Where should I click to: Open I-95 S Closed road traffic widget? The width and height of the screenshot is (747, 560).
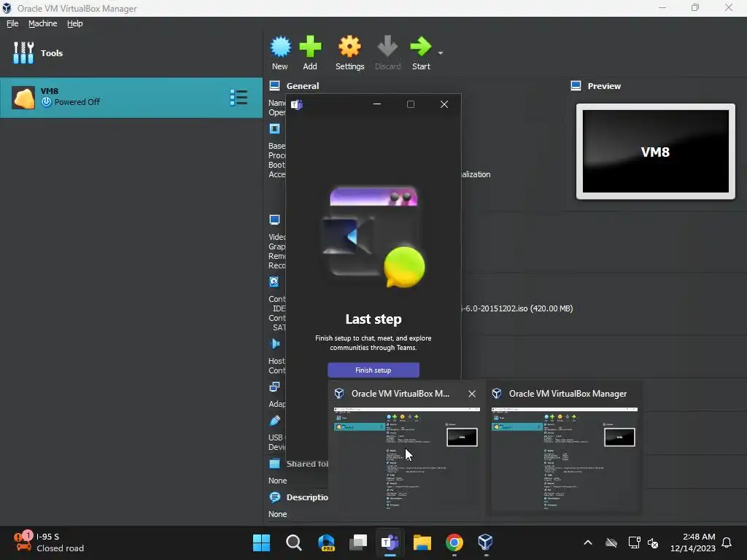(49, 542)
